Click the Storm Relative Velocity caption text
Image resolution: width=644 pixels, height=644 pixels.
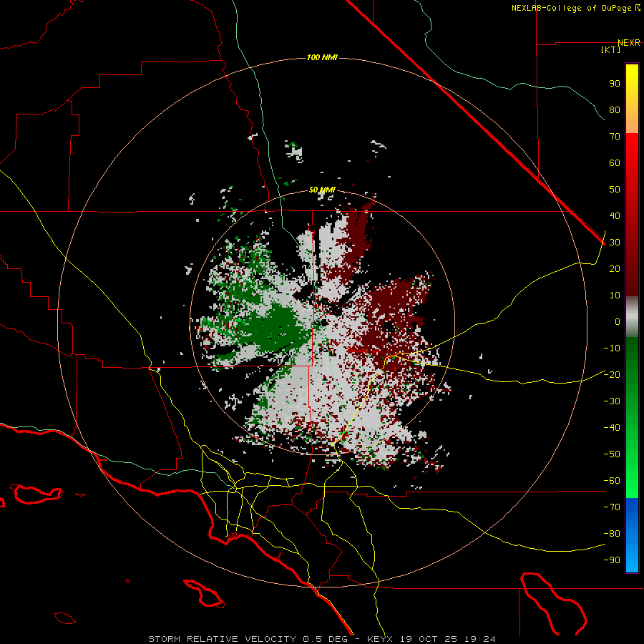click(x=321, y=639)
